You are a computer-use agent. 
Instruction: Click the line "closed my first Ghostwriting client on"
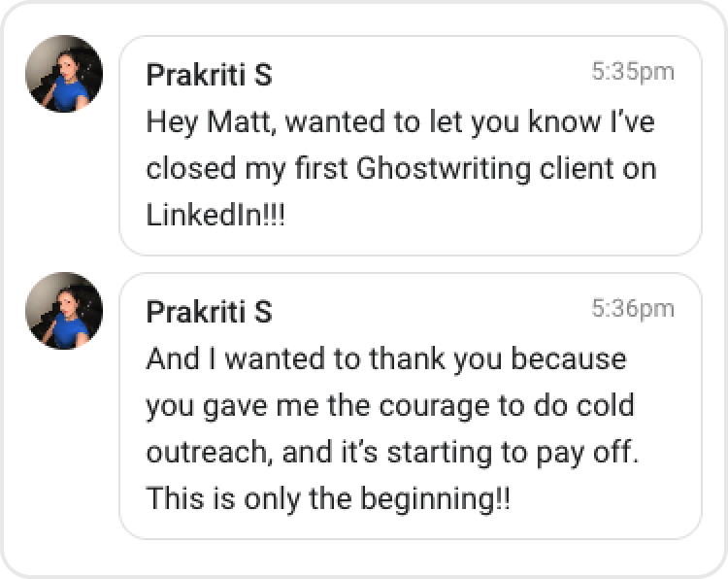401,169
